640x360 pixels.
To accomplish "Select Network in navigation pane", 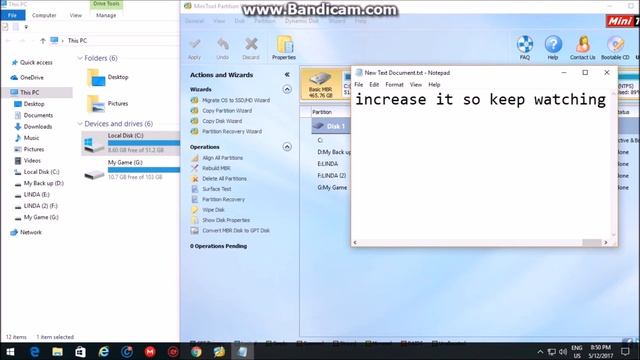I will click(27, 232).
